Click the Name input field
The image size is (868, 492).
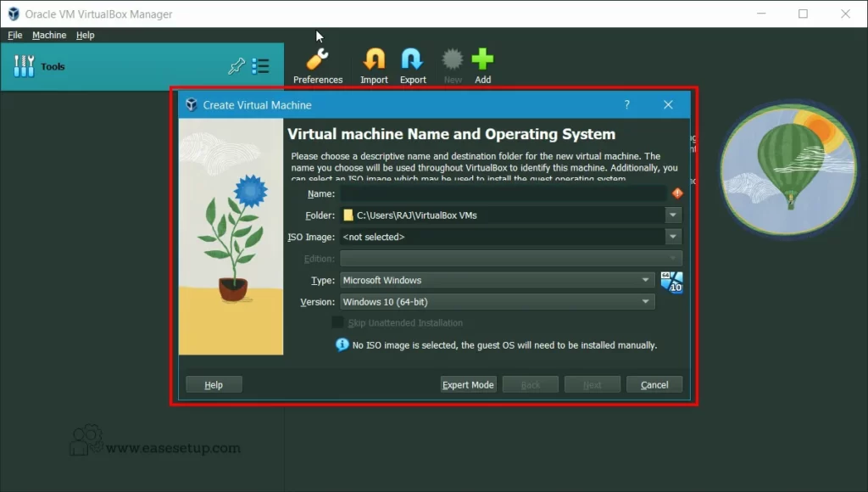point(504,193)
